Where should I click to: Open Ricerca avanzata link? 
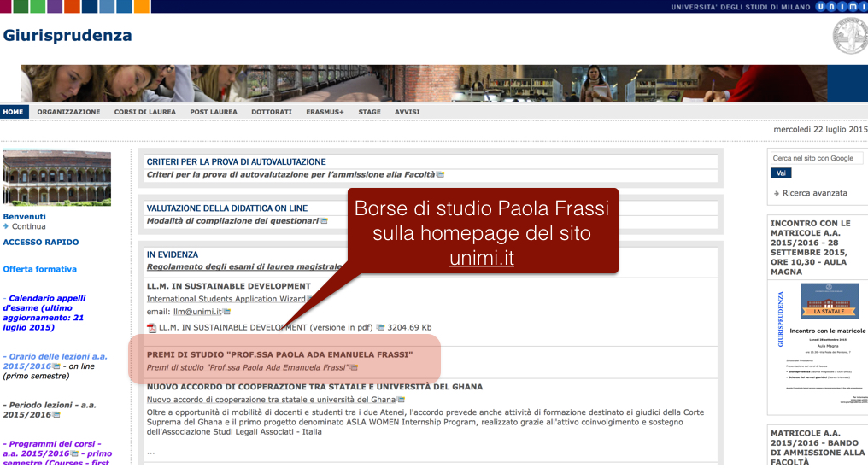coord(815,193)
